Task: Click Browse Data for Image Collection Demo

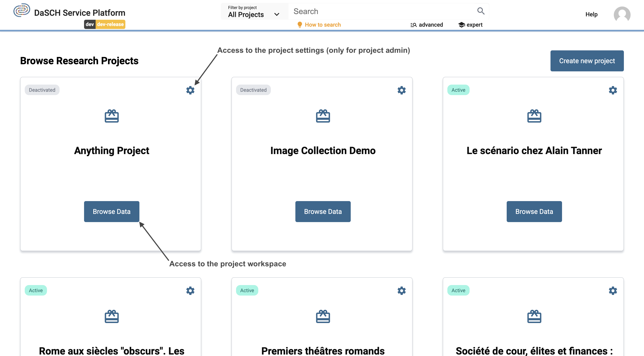Action: coord(323,211)
